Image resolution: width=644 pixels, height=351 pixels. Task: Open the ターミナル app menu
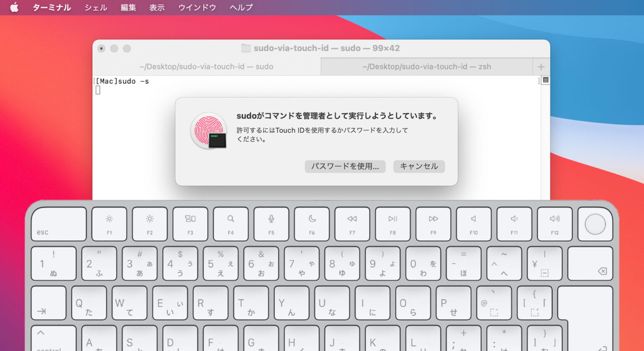click(52, 8)
